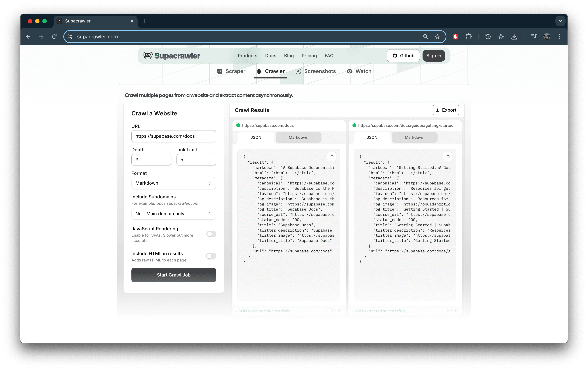This screenshot has width=588, height=370.
Task: Open a new browser tab
Action: pyautogui.click(x=145, y=21)
